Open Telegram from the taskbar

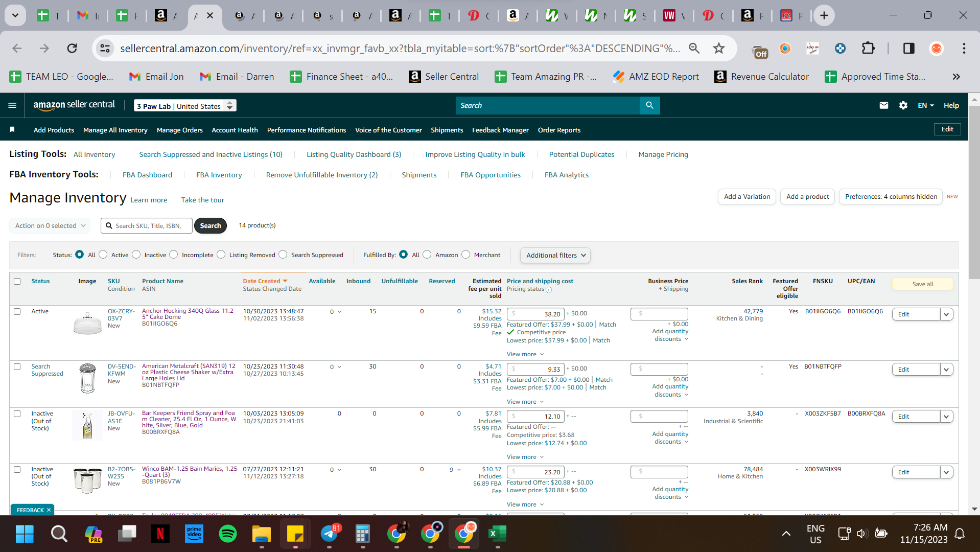tap(330, 534)
